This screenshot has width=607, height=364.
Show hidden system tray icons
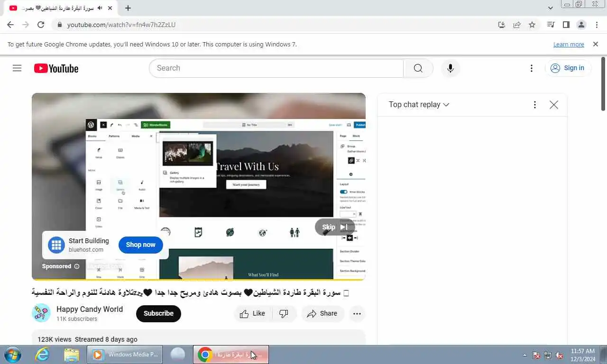524,355
